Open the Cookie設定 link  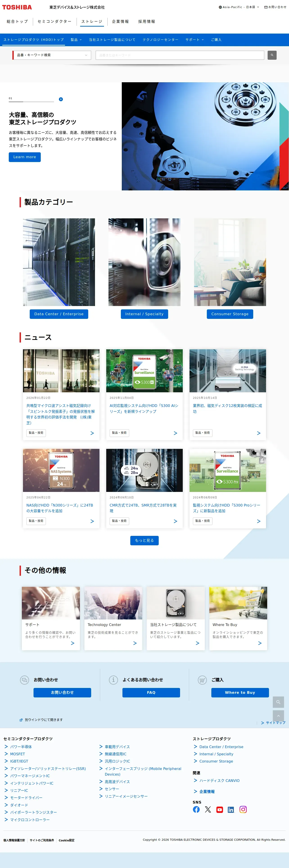coord(67,840)
